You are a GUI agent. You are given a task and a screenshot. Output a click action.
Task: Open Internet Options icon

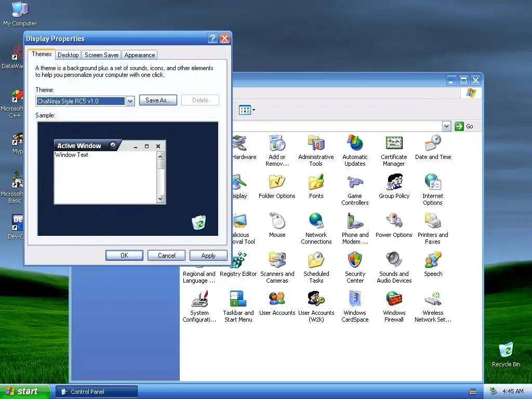click(433, 182)
